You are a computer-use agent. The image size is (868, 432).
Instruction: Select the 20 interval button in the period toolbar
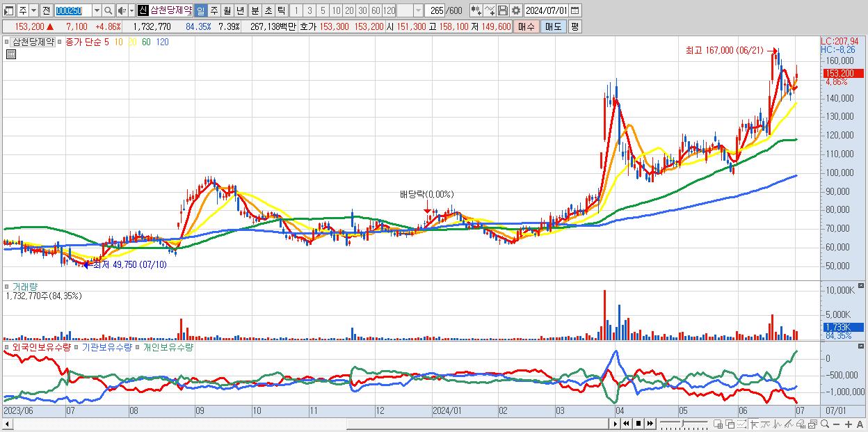(349, 10)
